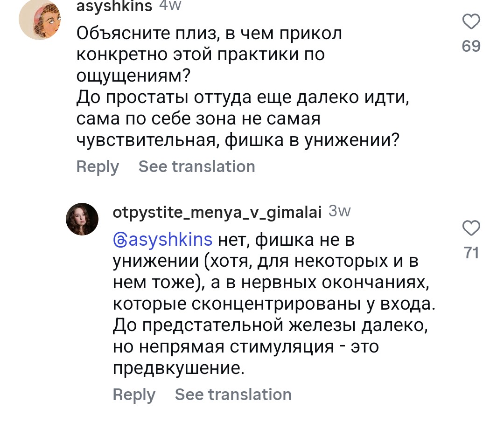
Task: Tap the heart on otpystite_menya_v_gimalai's reply
Action: coord(471,228)
